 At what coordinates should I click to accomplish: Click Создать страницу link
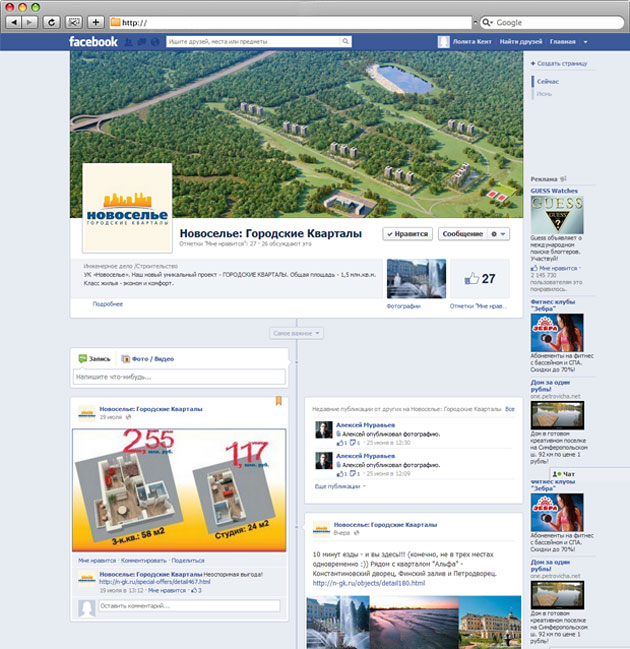559,63
